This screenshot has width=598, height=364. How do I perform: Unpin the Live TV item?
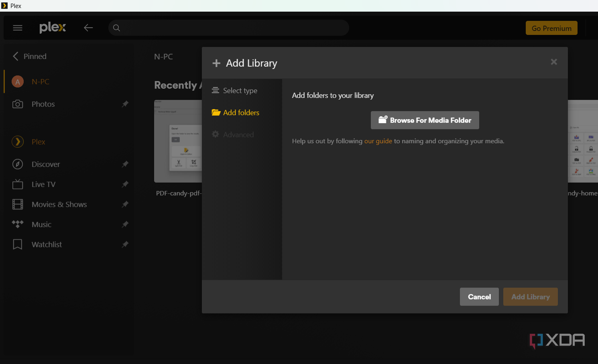[125, 184]
